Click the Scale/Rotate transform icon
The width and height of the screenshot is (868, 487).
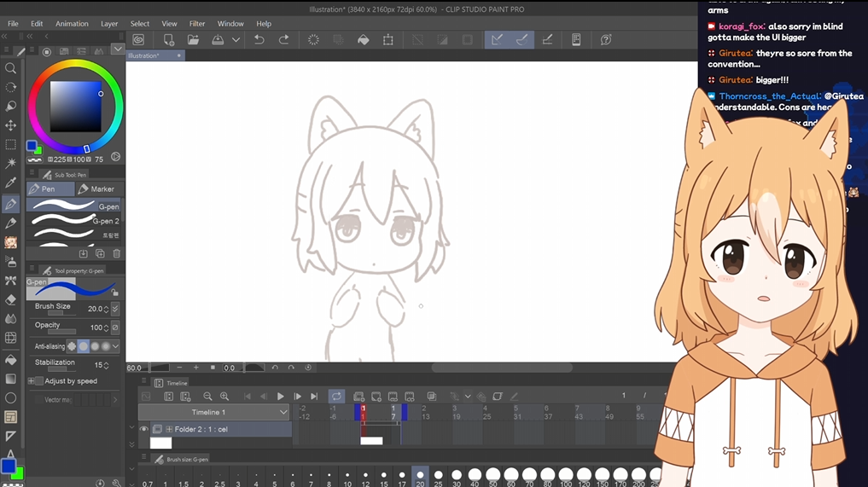click(x=388, y=39)
